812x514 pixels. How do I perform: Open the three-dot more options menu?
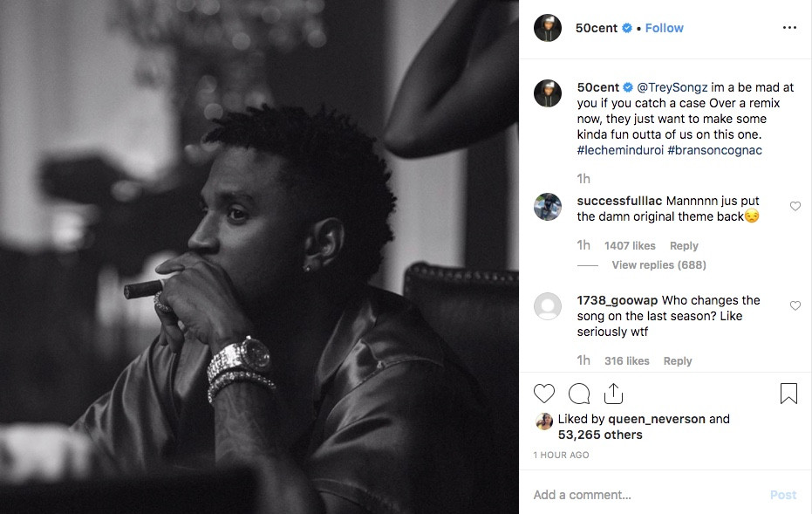[x=789, y=27]
